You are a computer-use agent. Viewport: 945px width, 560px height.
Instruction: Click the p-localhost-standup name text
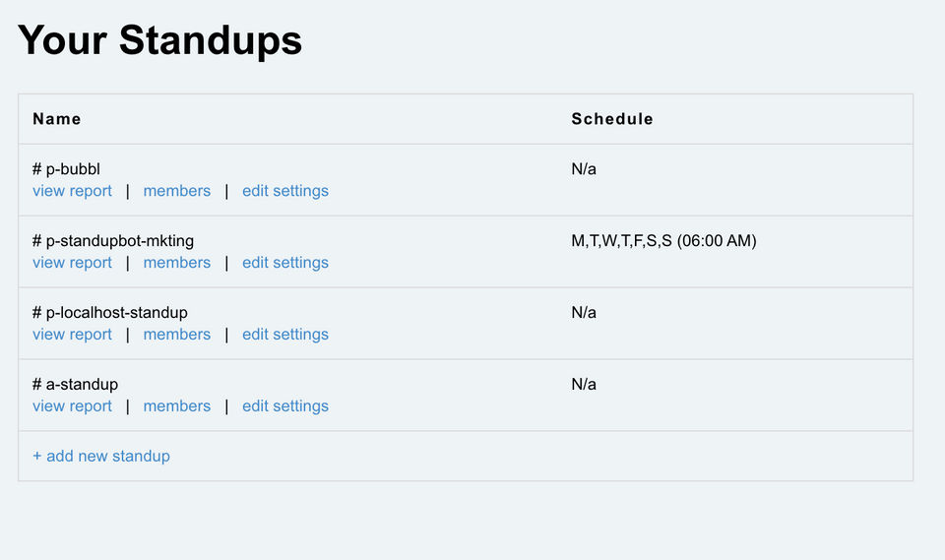[x=110, y=313]
